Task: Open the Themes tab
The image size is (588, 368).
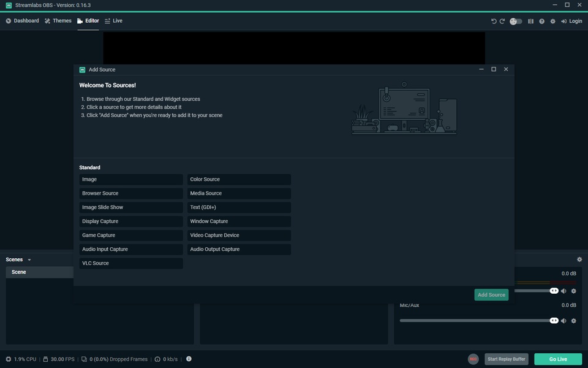Action: click(58, 21)
